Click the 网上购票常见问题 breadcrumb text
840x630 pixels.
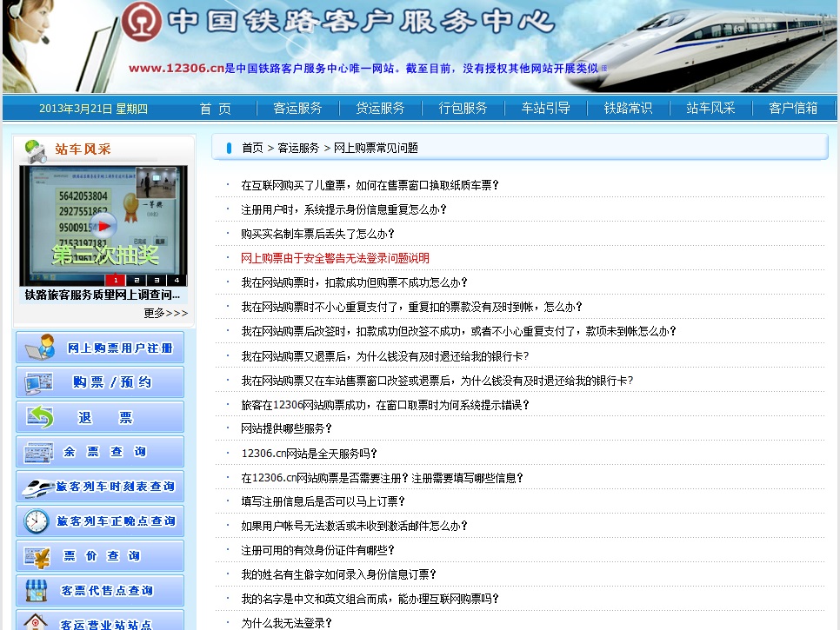click(x=376, y=149)
